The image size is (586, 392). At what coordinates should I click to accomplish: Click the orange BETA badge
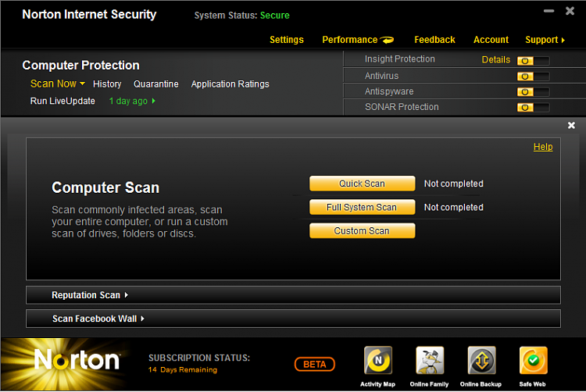point(315,365)
